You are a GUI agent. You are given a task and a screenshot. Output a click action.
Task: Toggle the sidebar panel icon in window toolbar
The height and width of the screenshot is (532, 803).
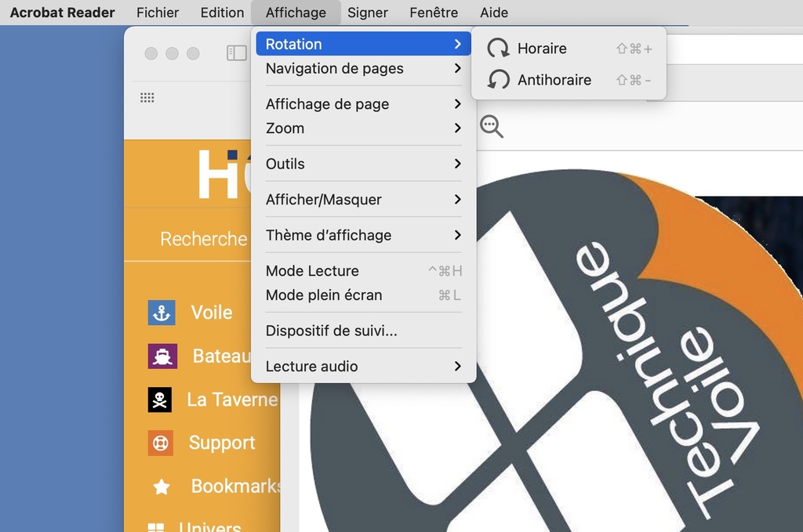(x=237, y=52)
